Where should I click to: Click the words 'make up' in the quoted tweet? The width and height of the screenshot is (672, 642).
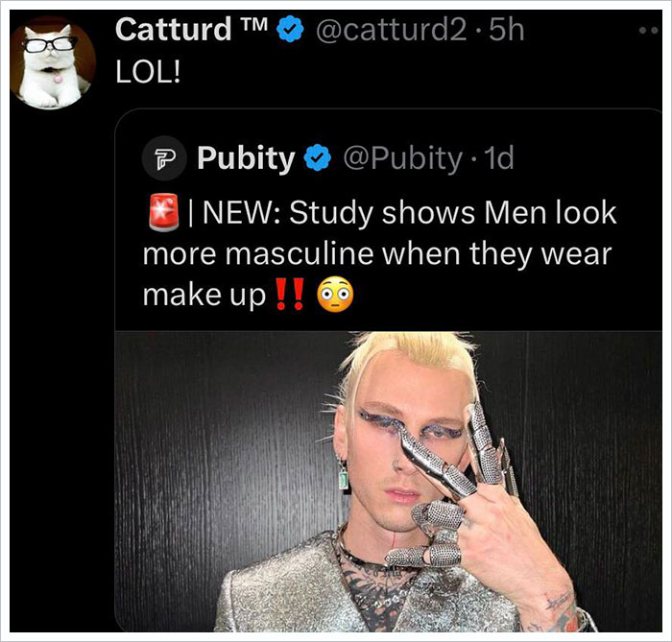[x=204, y=296]
